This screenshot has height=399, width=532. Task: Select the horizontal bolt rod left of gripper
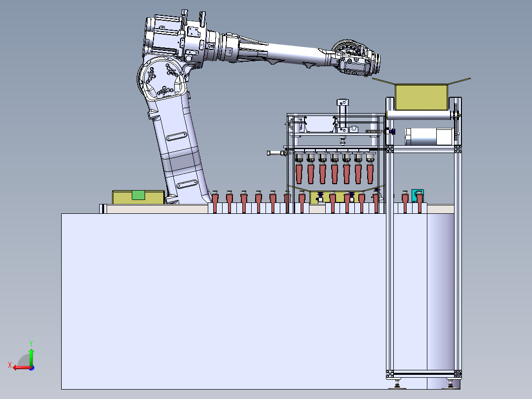[276, 153]
